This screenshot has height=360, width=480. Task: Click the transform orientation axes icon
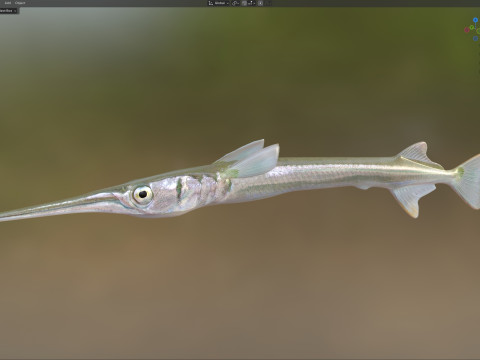click(211, 3)
